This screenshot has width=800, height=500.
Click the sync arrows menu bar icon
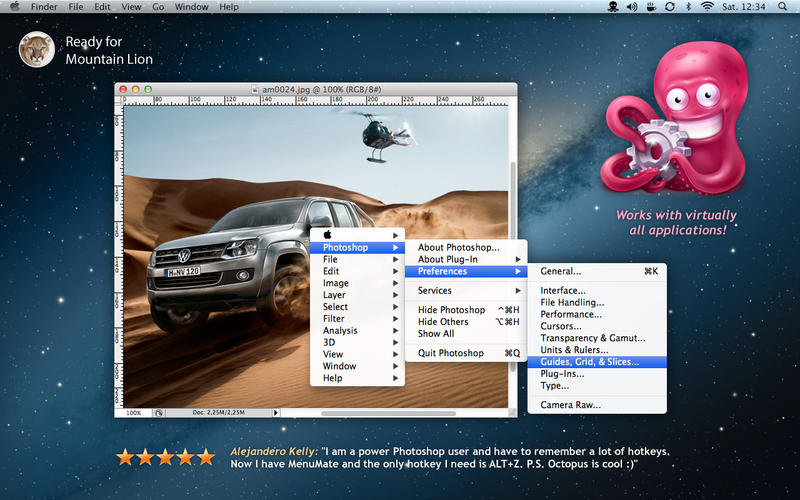coord(669,7)
